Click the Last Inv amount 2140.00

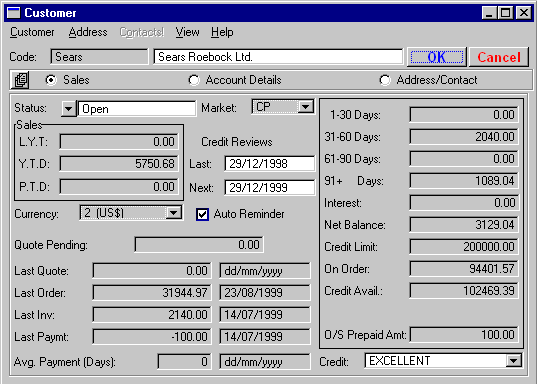click(x=152, y=314)
